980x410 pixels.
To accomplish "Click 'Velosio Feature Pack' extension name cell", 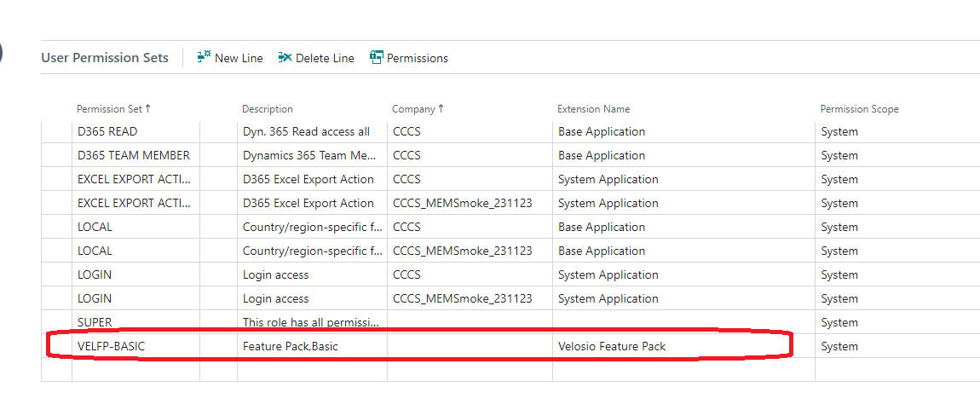I will (683, 346).
